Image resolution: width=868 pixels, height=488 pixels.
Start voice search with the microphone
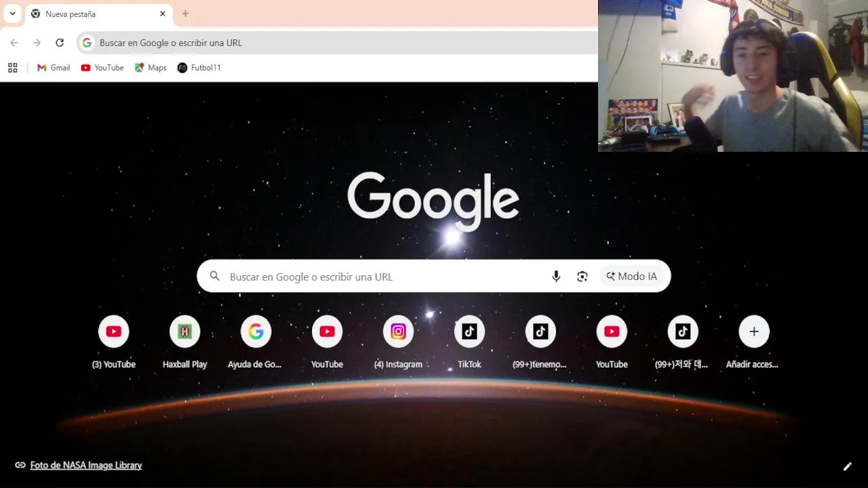tap(556, 277)
